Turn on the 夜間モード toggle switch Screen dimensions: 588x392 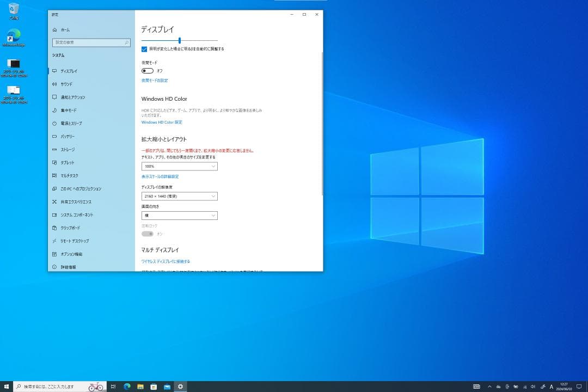click(148, 71)
